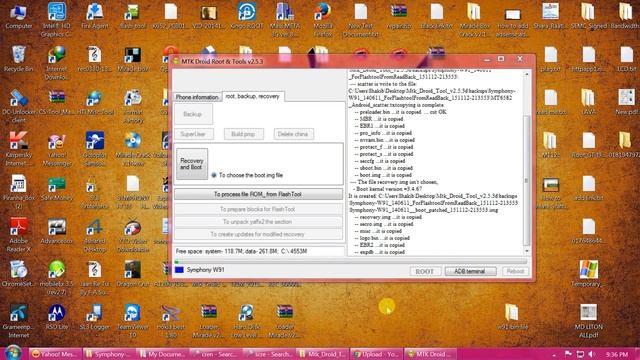Open the CS-Tool archive icon
The width and height of the screenshot is (640, 360).
click(x=56, y=102)
